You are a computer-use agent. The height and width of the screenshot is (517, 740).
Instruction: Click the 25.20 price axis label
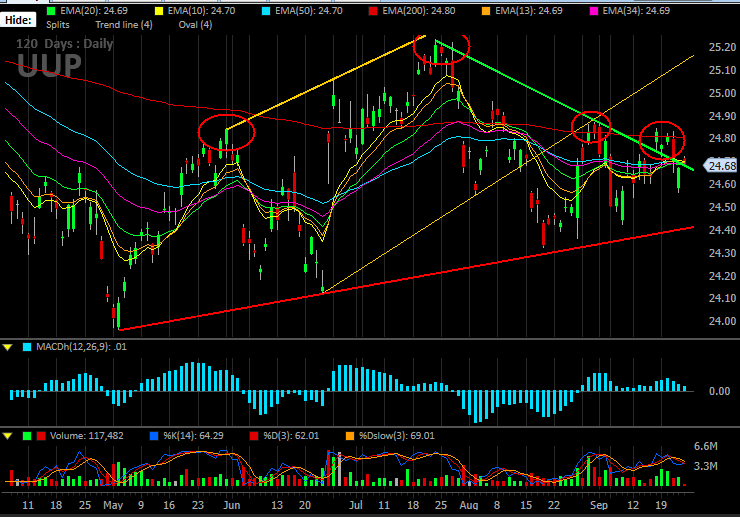click(x=723, y=47)
